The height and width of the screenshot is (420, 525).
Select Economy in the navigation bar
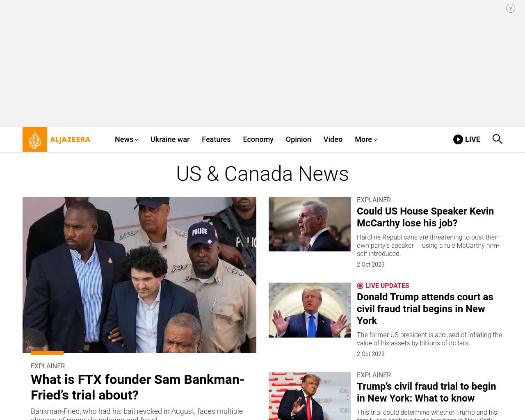[x=258, y=139]
